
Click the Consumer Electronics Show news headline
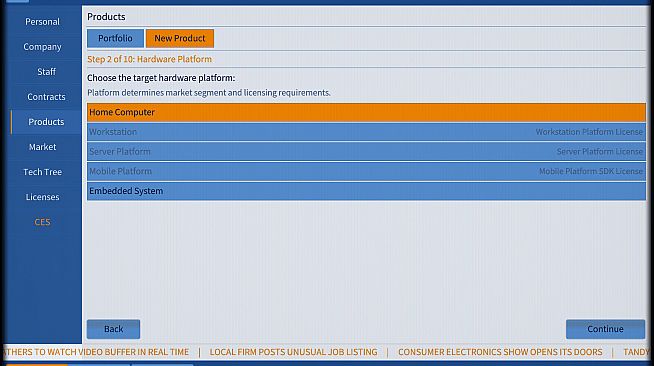pos(500,352)
